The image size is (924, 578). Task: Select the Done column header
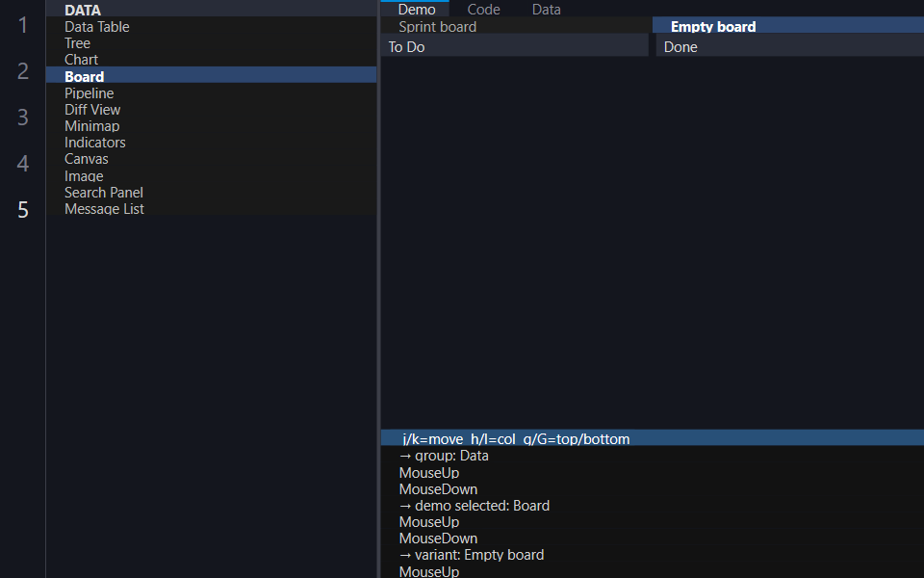coord(789,46)
